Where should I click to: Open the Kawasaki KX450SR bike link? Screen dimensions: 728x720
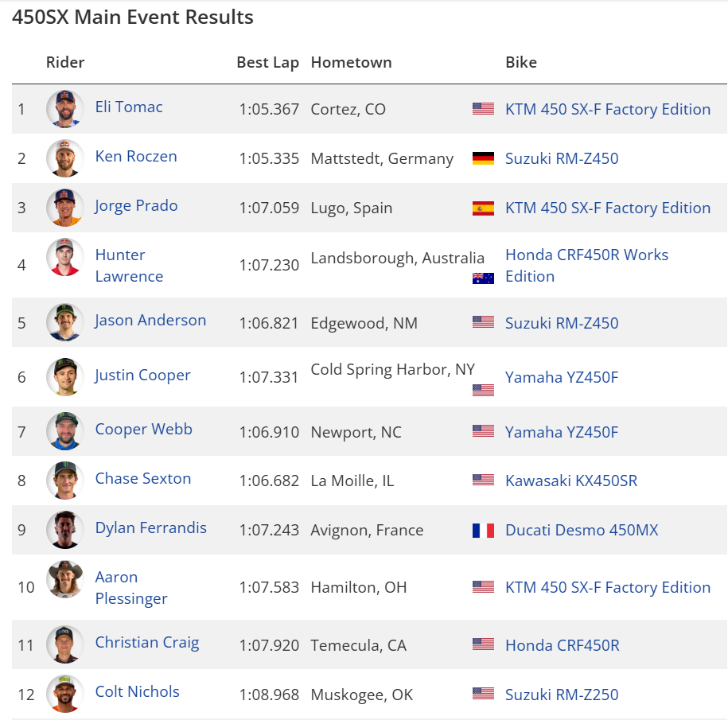pos(571,481)
